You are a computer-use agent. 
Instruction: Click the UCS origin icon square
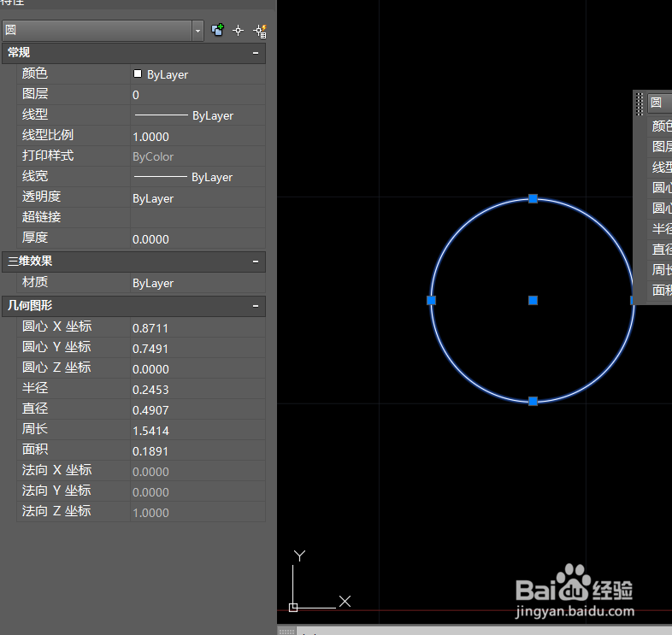(293, 608)
